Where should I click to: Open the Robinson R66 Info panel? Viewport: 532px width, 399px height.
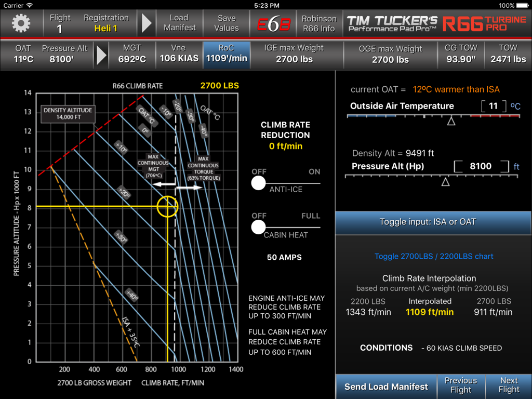point(320,23)
